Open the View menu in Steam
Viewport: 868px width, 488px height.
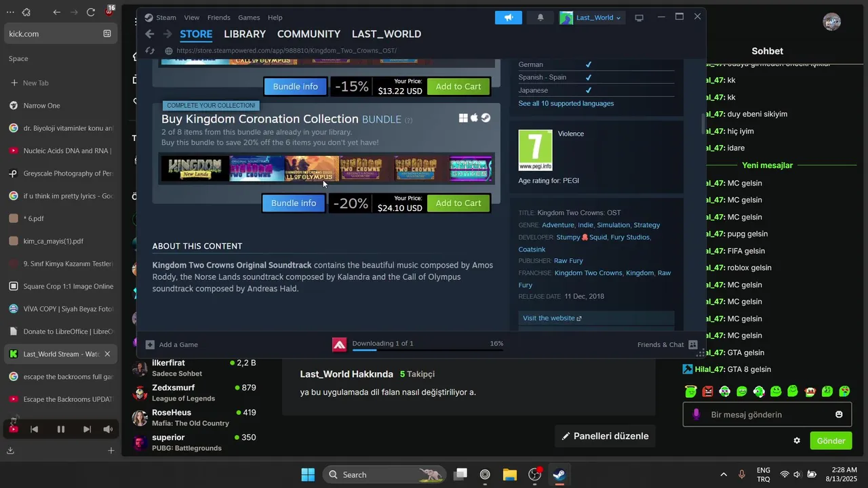192,18
